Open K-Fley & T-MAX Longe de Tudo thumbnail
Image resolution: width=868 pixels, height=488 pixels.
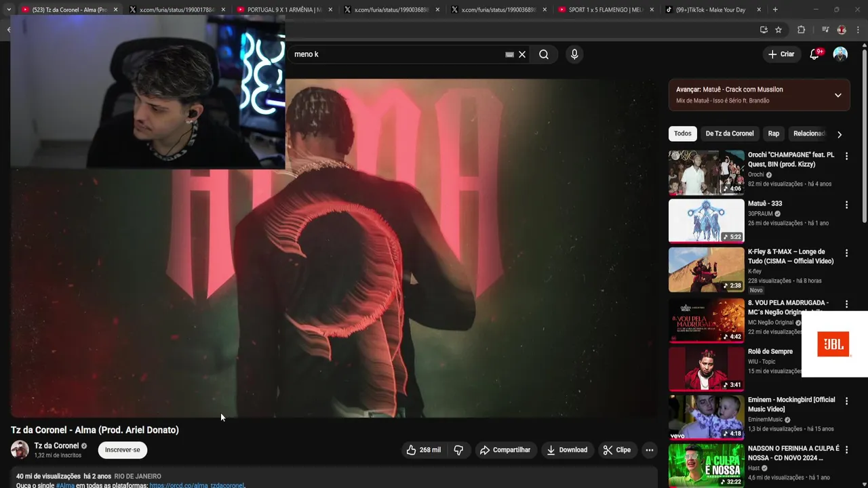[x=706, y=269]
